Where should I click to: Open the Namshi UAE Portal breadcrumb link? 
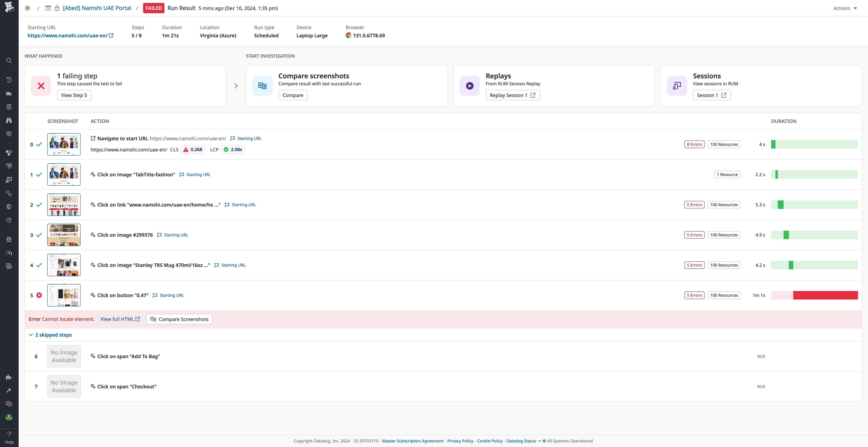97,8
